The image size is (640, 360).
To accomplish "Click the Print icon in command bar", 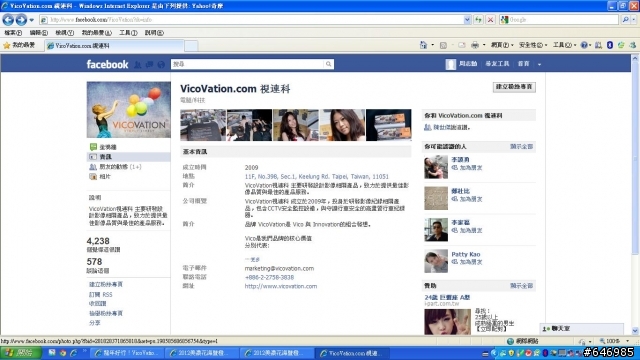I will 475,45.
